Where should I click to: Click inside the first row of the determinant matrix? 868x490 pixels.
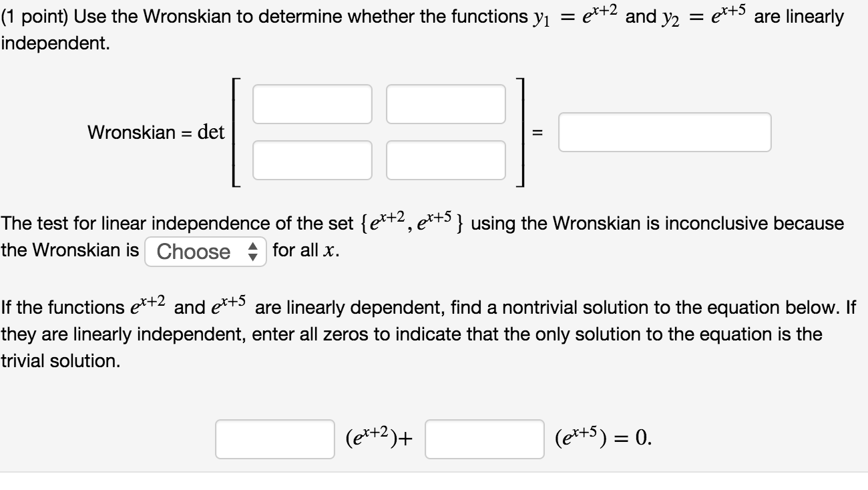312,103
